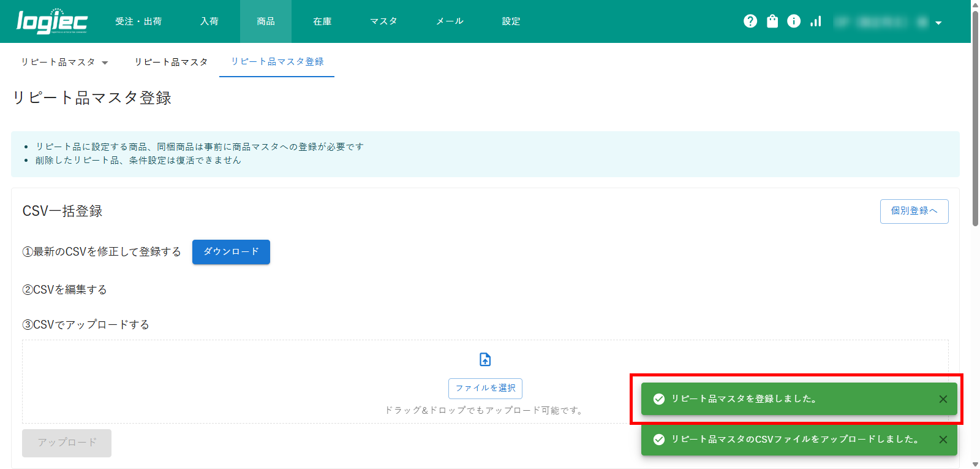Click the file upload icon in drop zone
980x469 pixels.
coord(485,359)
